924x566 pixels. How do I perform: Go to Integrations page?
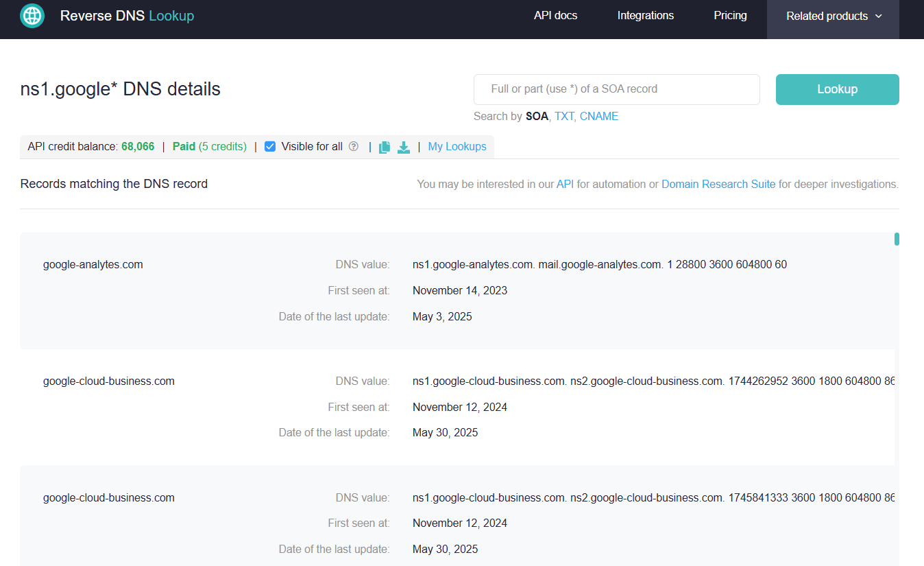coord(645,15)
